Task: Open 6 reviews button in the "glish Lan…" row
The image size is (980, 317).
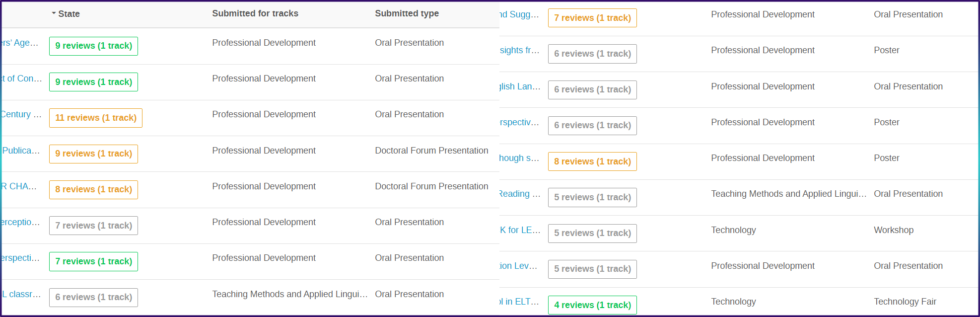Action: (592, 89)
